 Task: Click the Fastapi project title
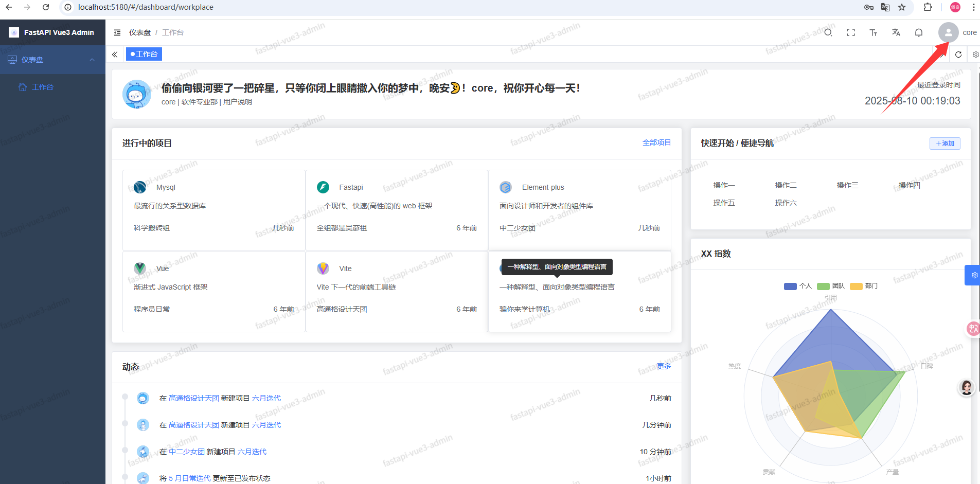[x=351, y=187]
